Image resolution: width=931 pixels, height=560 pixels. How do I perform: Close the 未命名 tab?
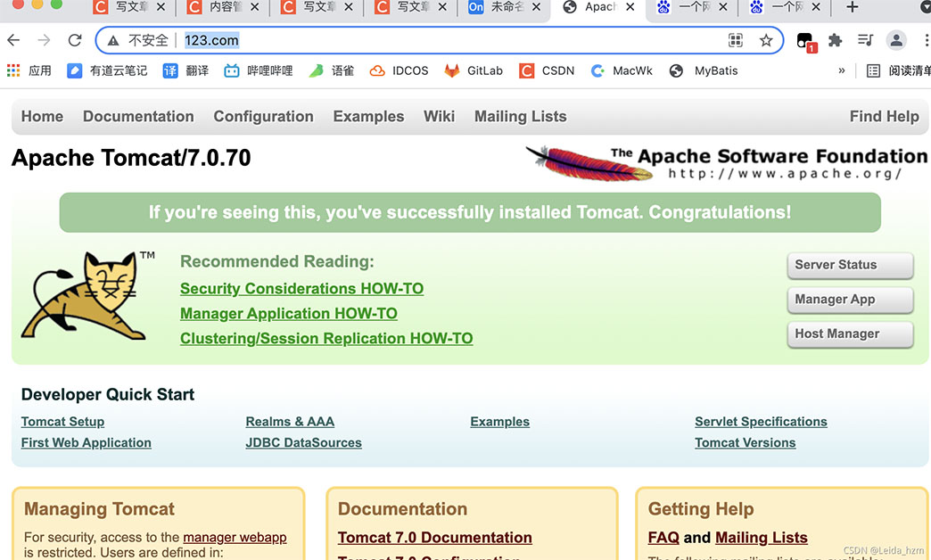pyautogui.click(x=536, y=7)
